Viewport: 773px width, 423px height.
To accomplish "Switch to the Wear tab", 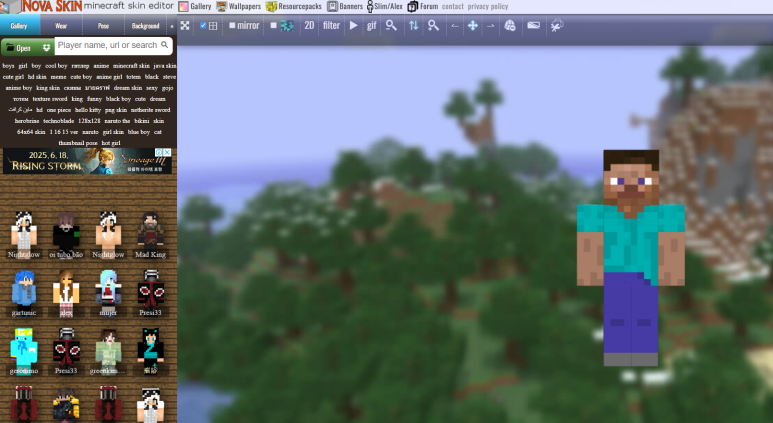I will [61, 26].
